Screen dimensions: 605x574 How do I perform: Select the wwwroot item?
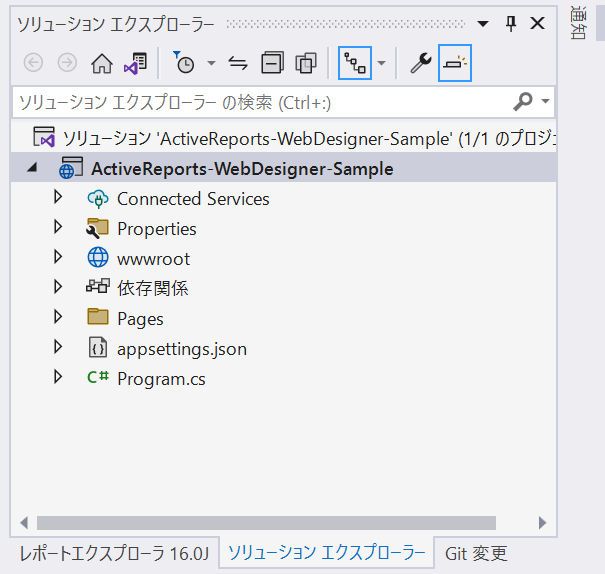click(x=154, y=259)
